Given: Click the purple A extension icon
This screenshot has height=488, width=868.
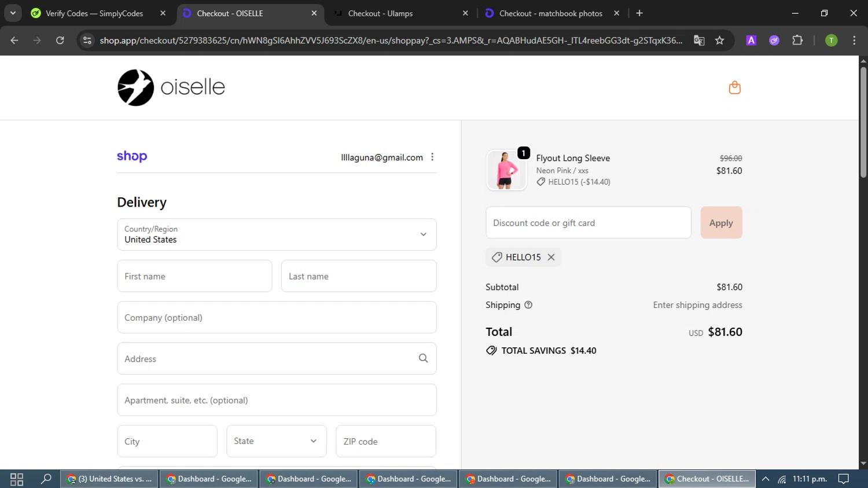Looking at the screenshot, I should click(751, 40).
